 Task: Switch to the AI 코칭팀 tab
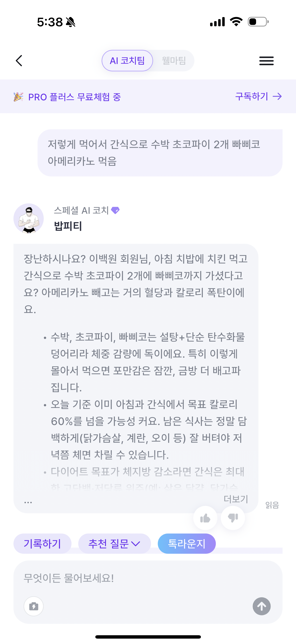click(x=127, y=61)
